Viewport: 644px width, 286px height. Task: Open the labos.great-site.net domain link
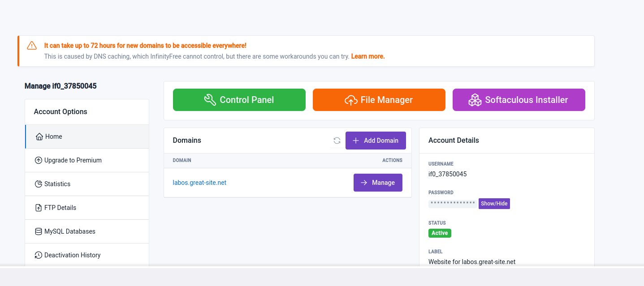[199, 183]
